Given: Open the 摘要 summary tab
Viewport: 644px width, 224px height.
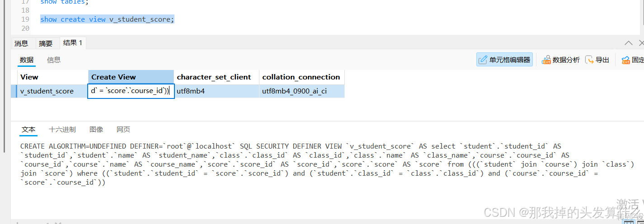Looking at the screenshot, I should [x=46, y=43].
